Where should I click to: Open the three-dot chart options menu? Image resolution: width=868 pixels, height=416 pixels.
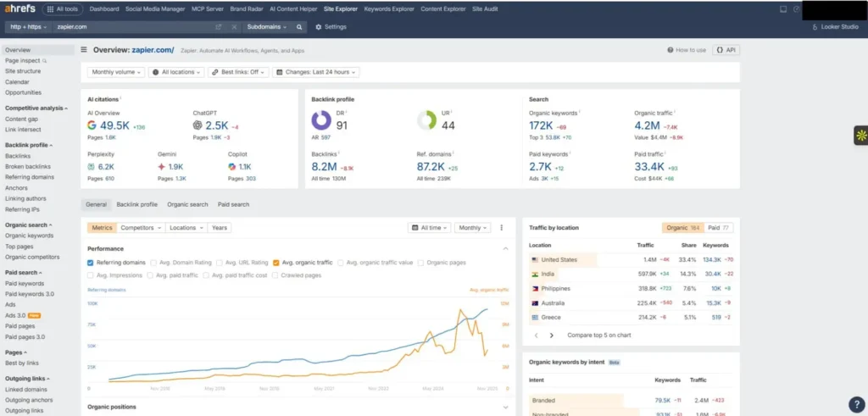coord(501,228)
